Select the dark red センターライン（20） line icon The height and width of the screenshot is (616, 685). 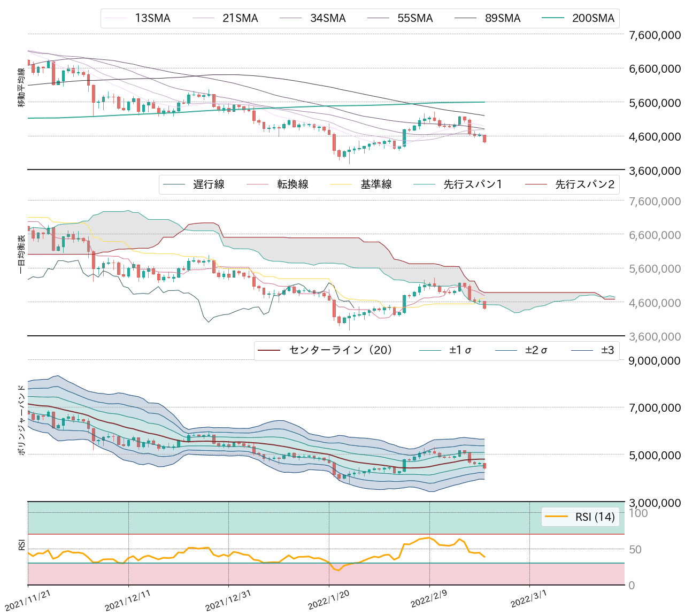pyautogui.click(x=270, y=350)
